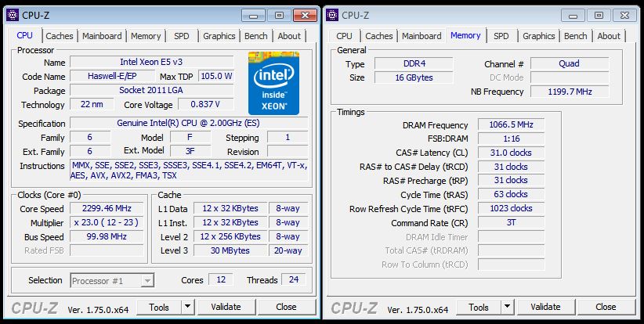The image size is (644, 324).
Task: Minimize the left CPU-Z window
Action: pos(253,16)
